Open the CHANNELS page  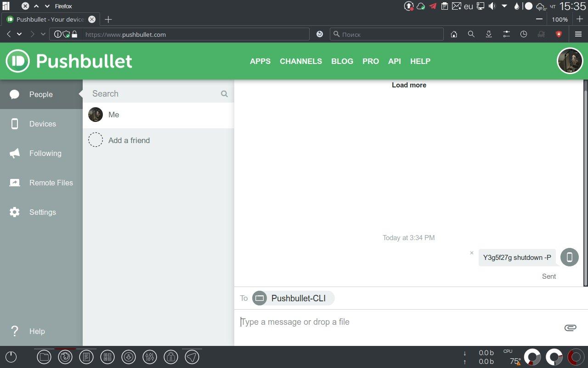click(x=301, y=61)
